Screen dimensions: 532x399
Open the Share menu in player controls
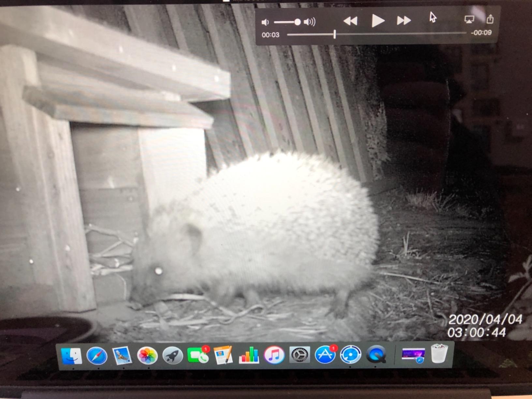pyautogui.click(x=490, y=19)
